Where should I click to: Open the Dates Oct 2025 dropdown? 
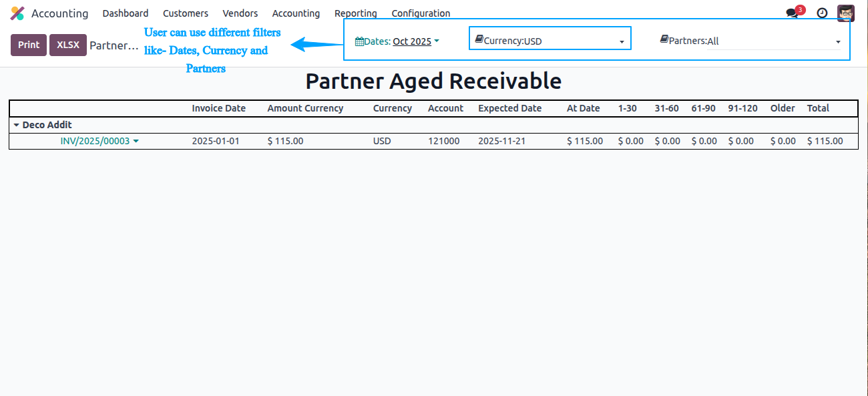(416, 41)
